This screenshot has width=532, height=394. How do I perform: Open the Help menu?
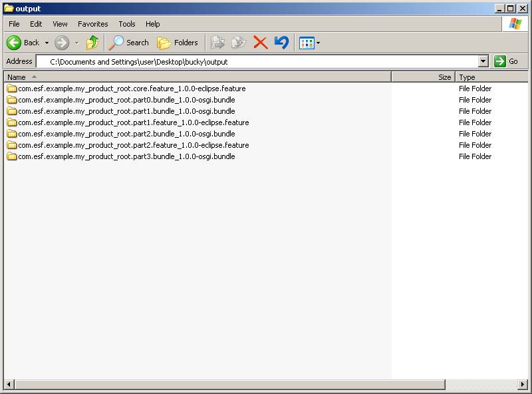pos(153,24)
